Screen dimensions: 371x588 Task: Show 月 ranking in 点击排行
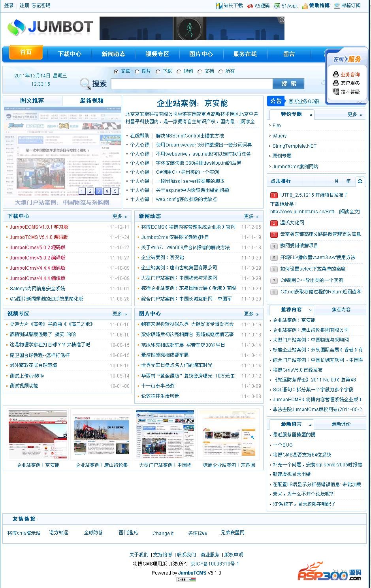(337, 181)
